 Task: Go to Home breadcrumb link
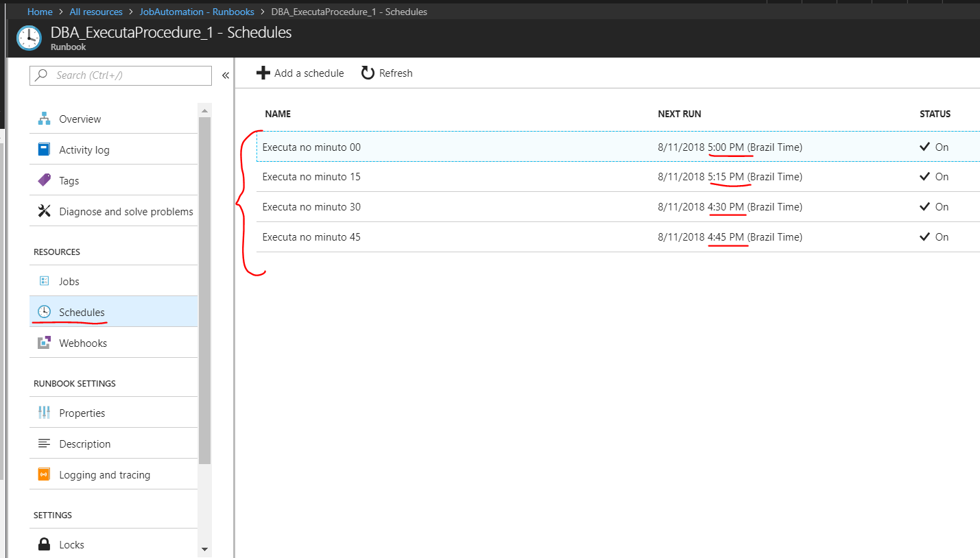tap(40, 12)
